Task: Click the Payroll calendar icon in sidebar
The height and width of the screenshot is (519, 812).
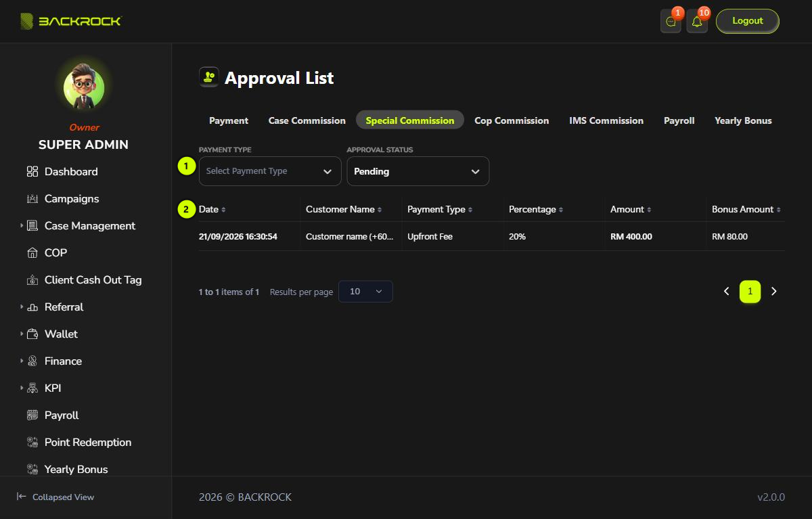Action: [32, 415]
